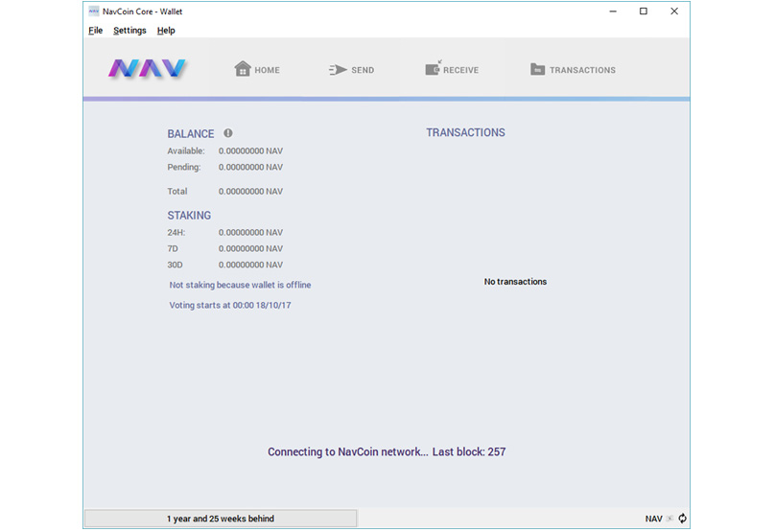Viewport: 775px width, 532px height.
Task: Open the RECEIVE tab
Action: 452,69
